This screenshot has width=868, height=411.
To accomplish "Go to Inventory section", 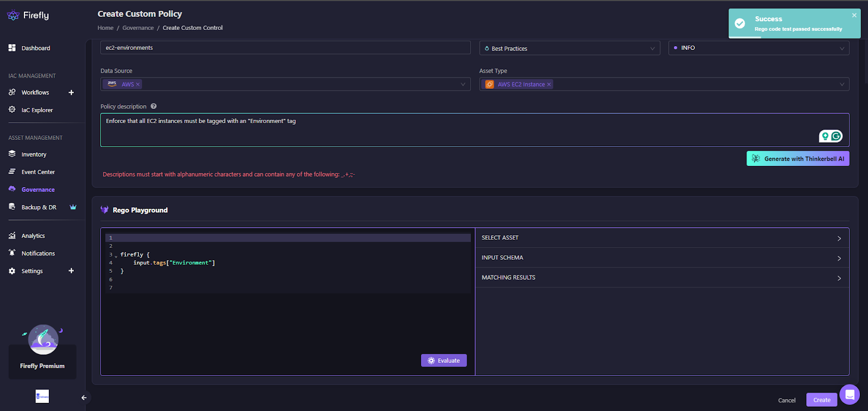I will click(34, 155).
